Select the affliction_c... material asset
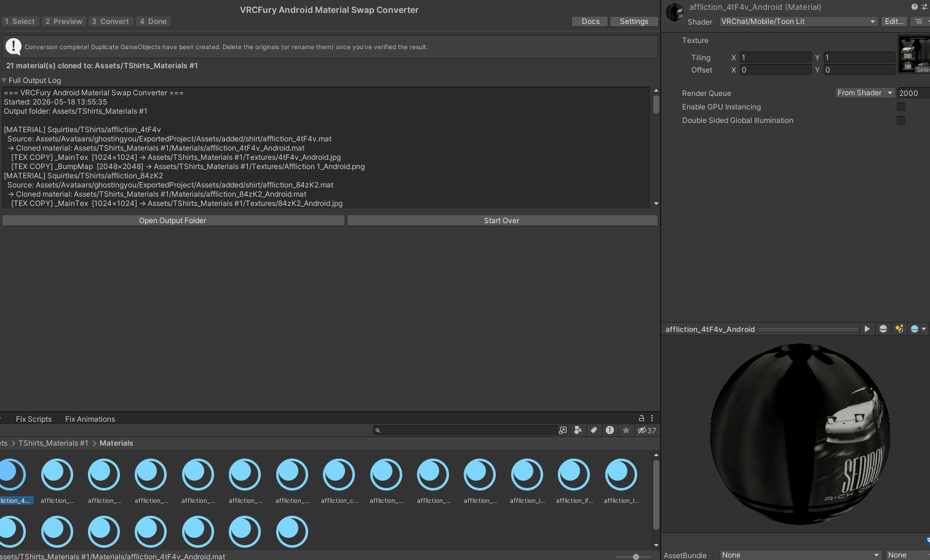Viewport: 930px width, 560px height. coord(340,481)
